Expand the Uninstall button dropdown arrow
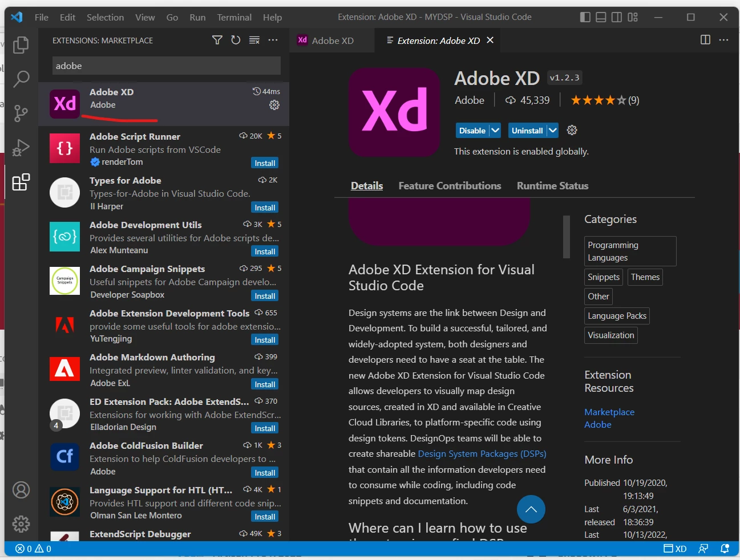740x560 pixels. click(x=552, y=131)
